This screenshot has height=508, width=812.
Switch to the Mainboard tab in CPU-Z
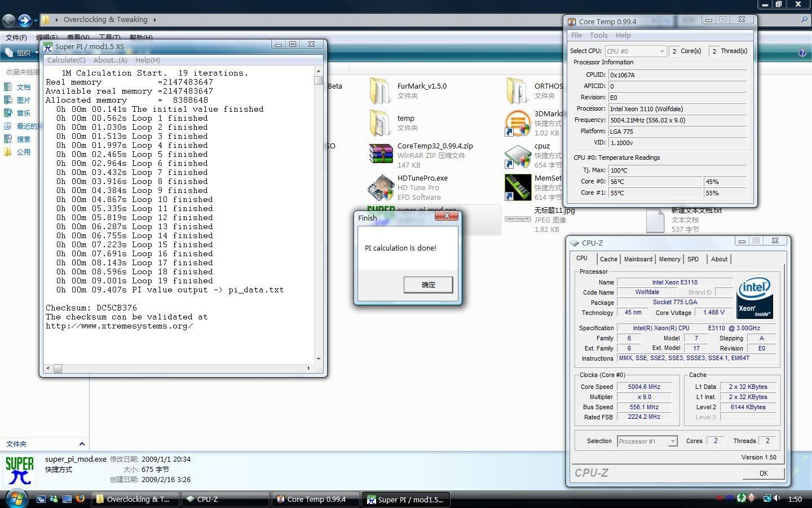coord(638,259)
